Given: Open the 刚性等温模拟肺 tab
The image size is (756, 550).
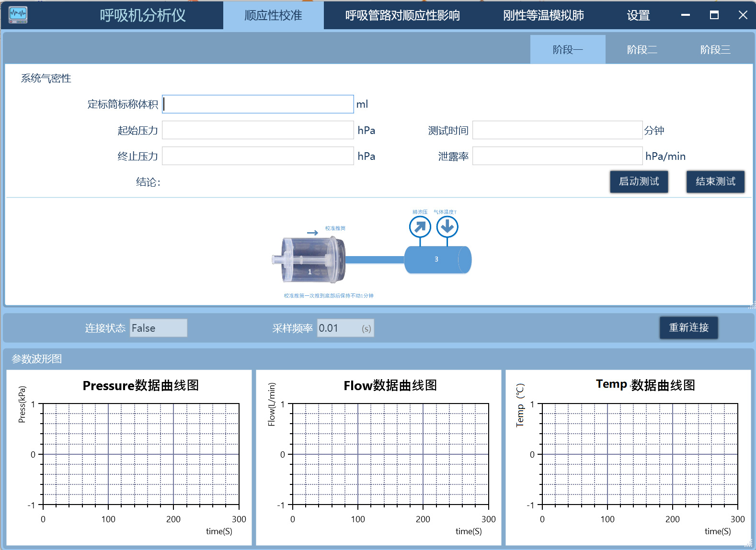Looking at the screenshot, I should pos(543,15).
